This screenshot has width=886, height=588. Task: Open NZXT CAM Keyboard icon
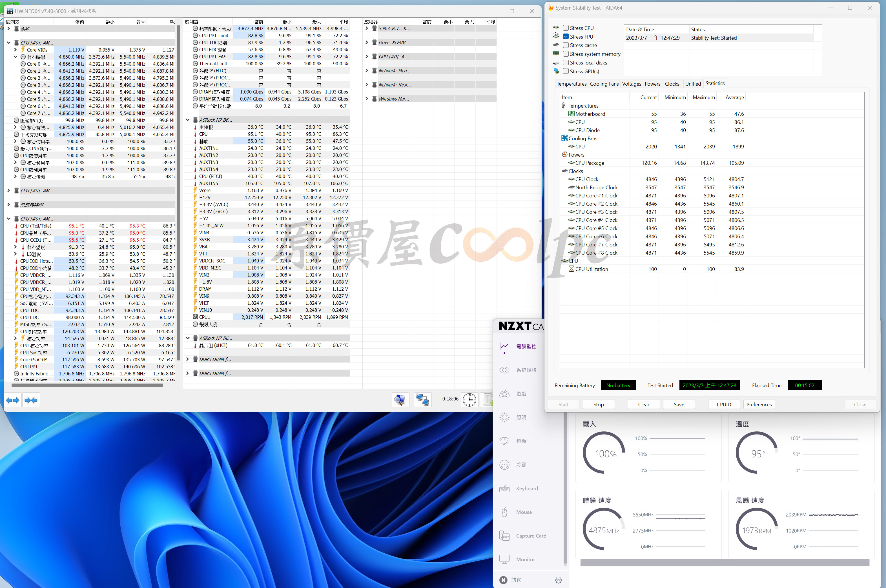504,489
